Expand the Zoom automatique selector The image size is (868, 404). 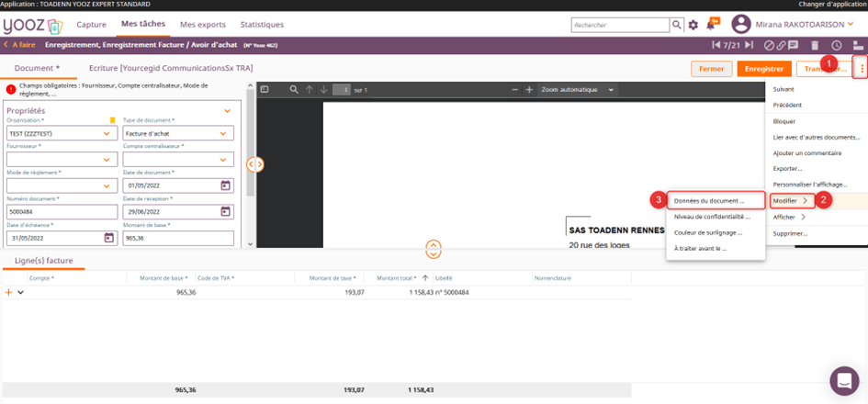coord(576,90)
